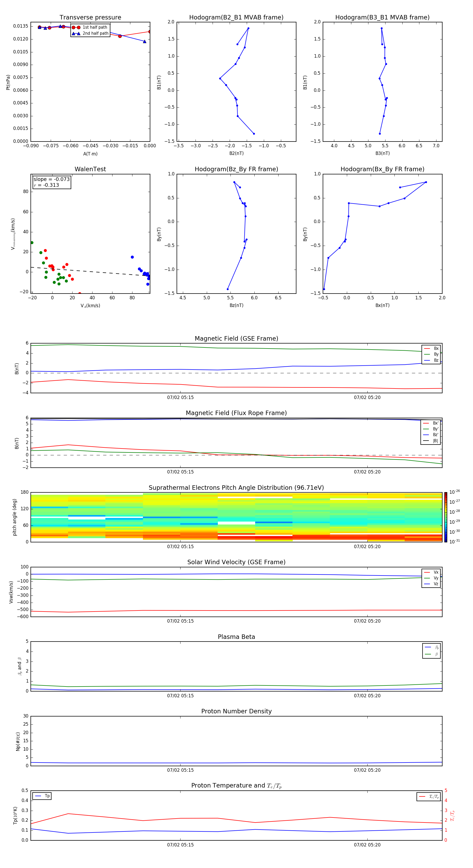
Task: Select the 'Vx' legend entry
Action: pyautogui.click(x=431, y=572)
